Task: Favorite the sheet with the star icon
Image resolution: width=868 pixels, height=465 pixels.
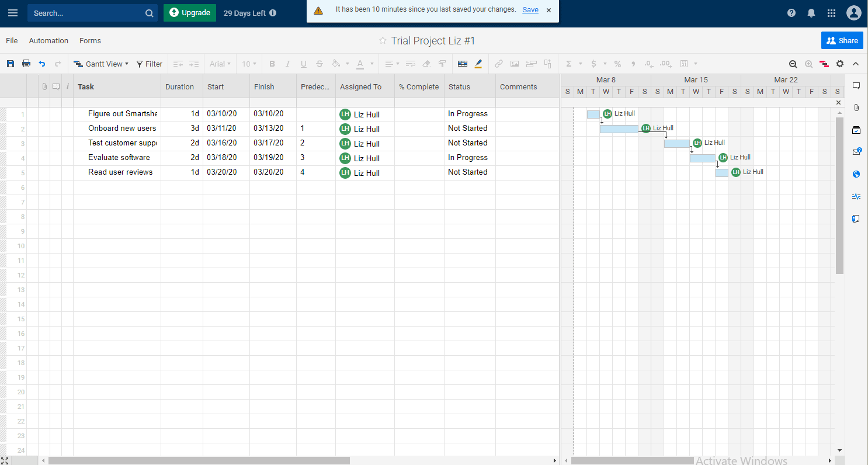Action: pyautogui.click(x=383, y=40)
